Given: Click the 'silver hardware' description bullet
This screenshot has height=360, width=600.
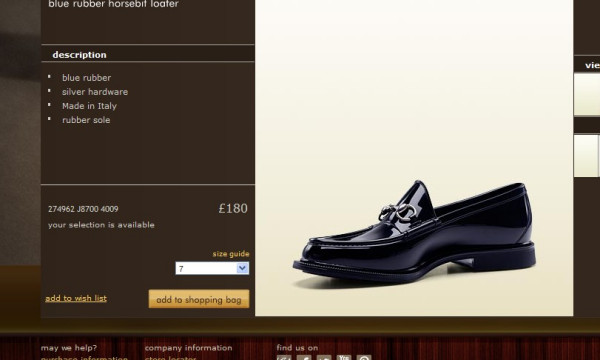Looking at the screenshot, I should point(95,92).
